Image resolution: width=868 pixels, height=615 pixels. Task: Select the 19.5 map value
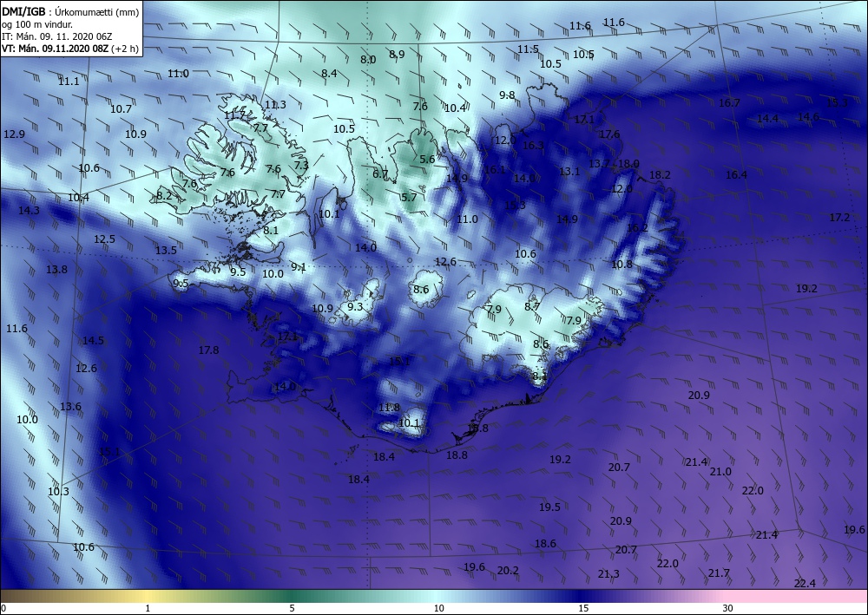point(549,507)
